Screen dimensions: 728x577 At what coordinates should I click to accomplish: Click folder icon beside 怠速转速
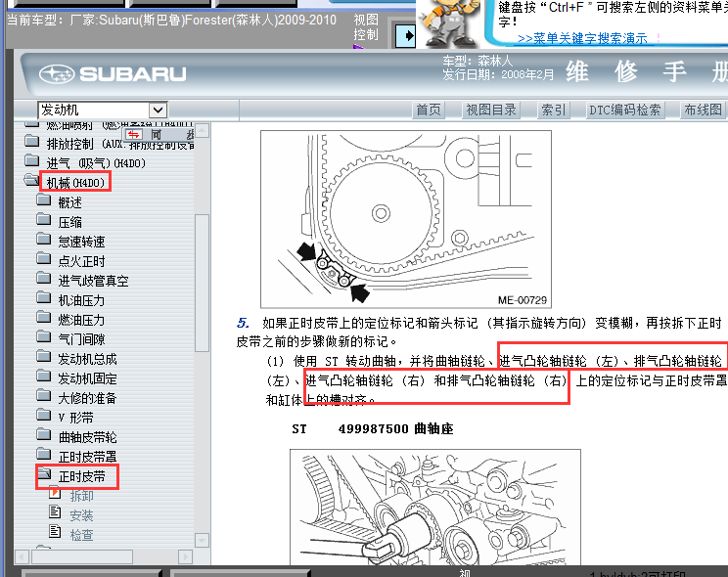coord(44,239)
